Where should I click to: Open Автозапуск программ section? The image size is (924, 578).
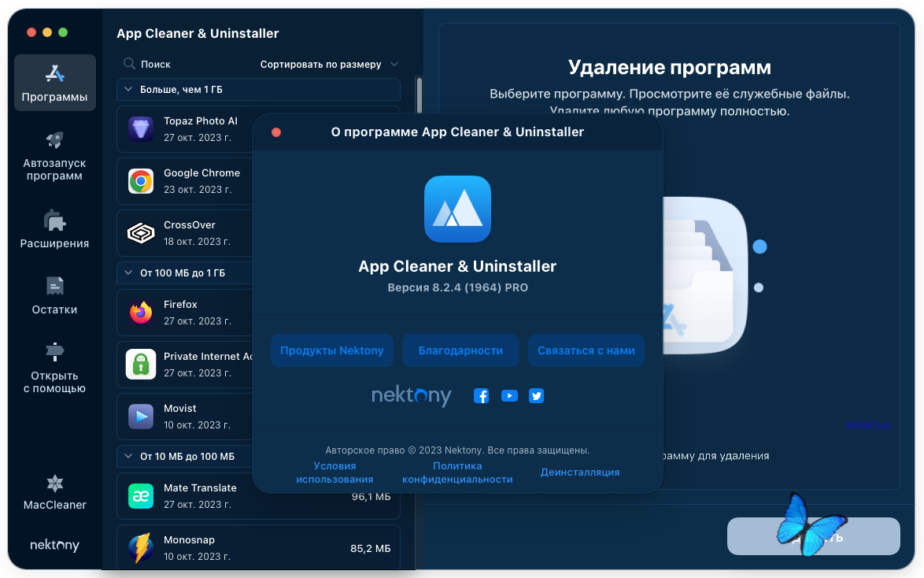[x=55, y=156]
